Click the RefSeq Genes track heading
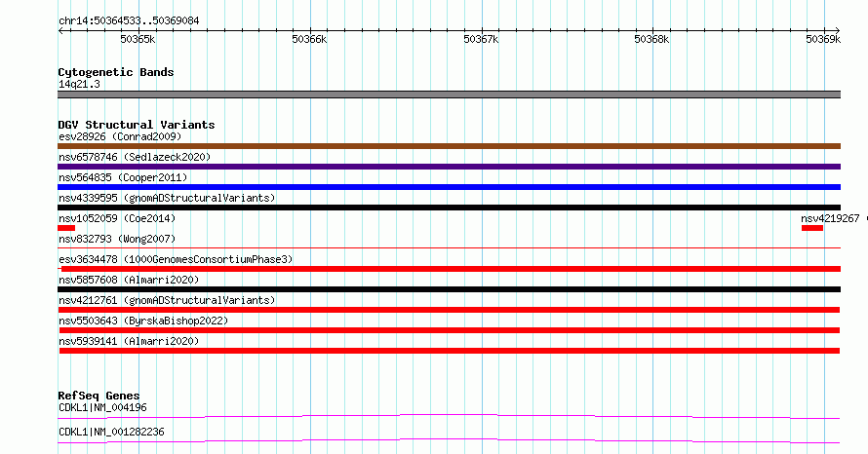Image resolution: width=868 pixels, height=454 pixels. [x=99, y=396]
